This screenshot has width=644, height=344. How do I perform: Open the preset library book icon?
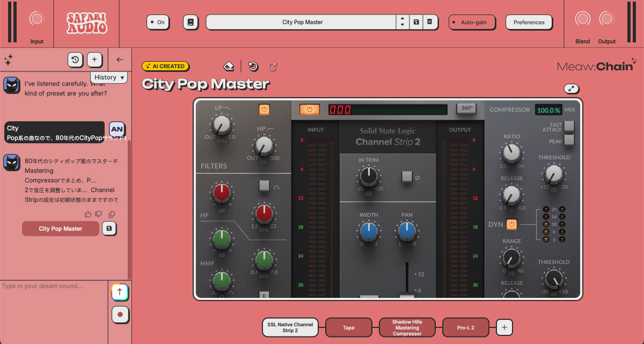pos(191,22)
